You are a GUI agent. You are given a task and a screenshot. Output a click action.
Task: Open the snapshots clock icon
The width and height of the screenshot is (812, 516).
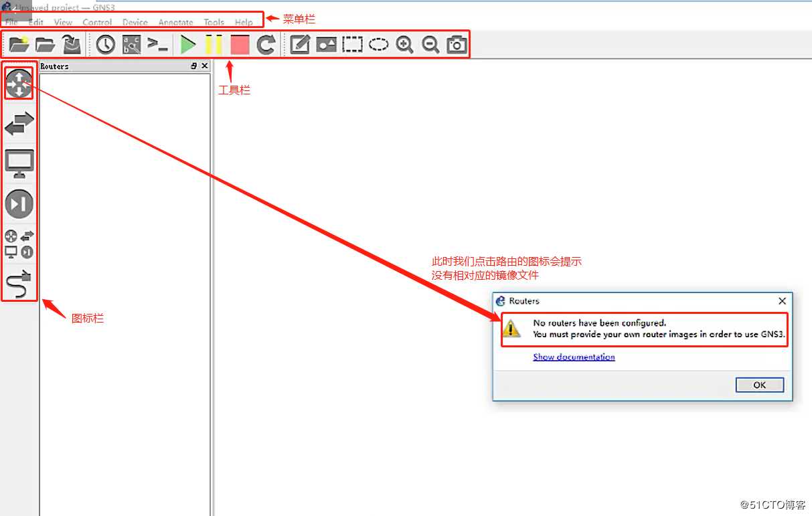point(106,45)
